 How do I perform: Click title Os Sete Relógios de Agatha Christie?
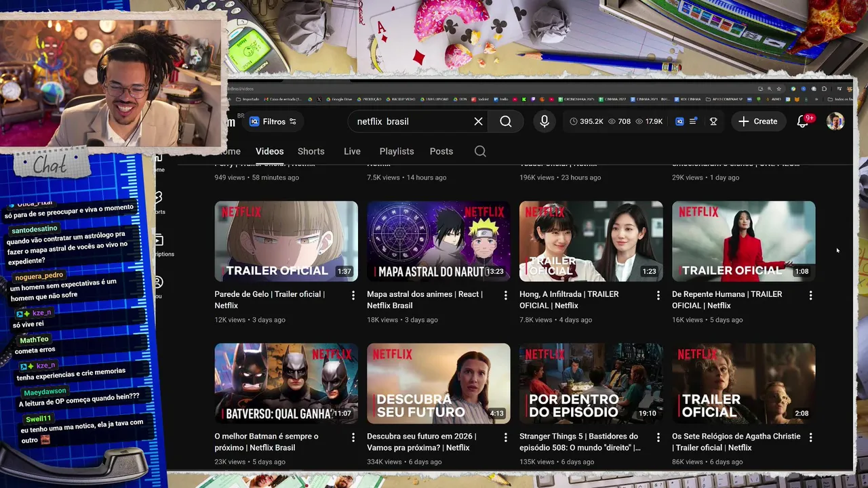coord(736,442)
